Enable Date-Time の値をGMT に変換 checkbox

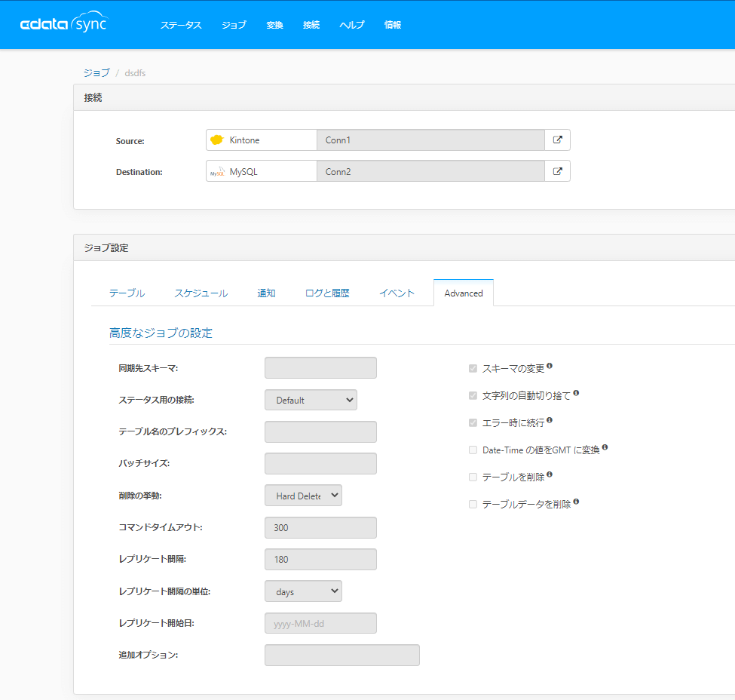(473, 450)
